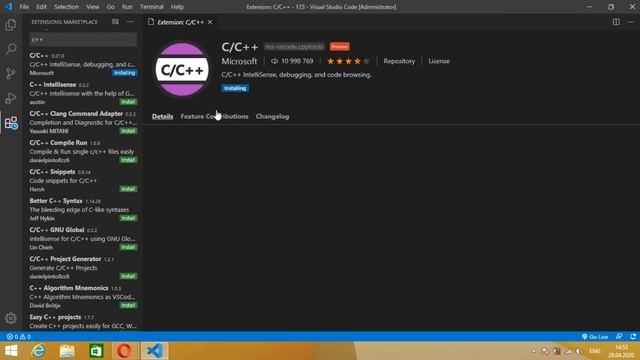The height and width of the screenshot is (360, 640).
Task: Install C/C++ Clang Command Adapter extension
Action: point(128,131)
